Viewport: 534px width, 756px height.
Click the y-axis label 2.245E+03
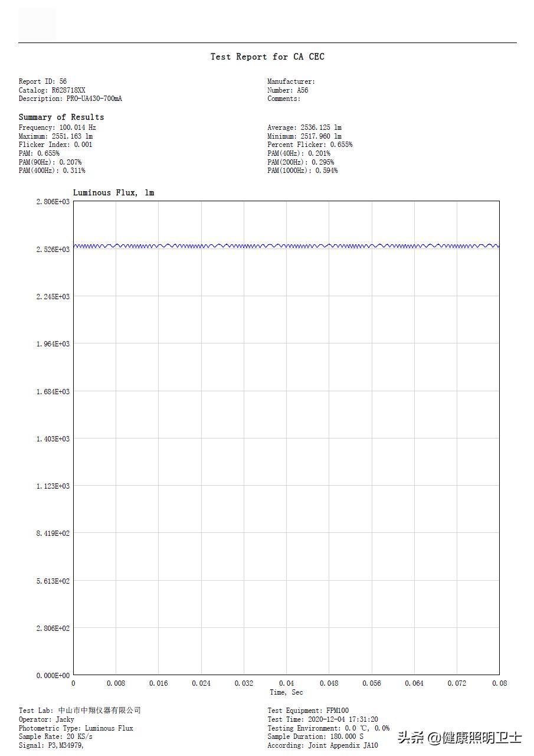tap(53, 297)
